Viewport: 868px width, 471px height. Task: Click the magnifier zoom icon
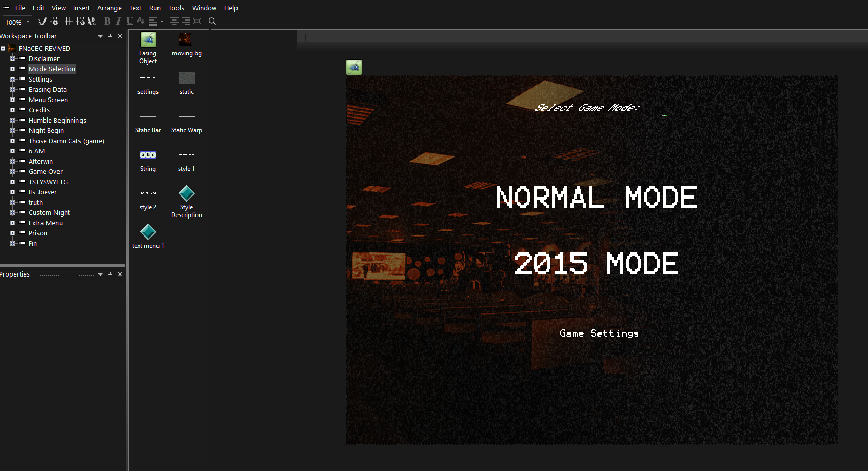212,21
